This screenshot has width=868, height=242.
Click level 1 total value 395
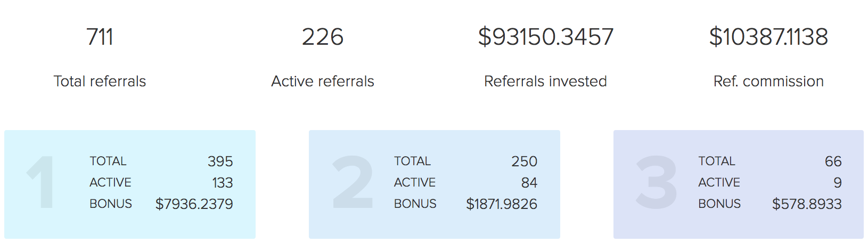point(220,161)
